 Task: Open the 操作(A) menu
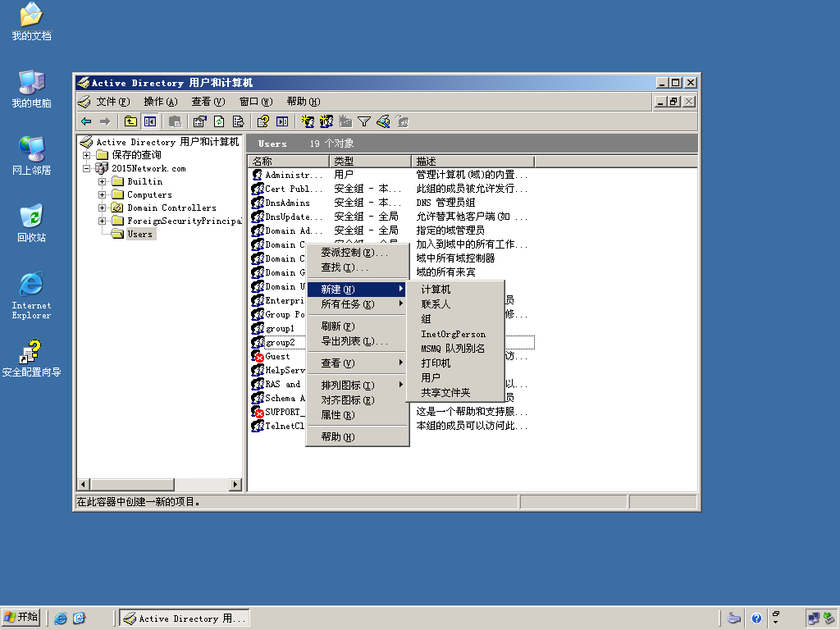coord(160,102)
